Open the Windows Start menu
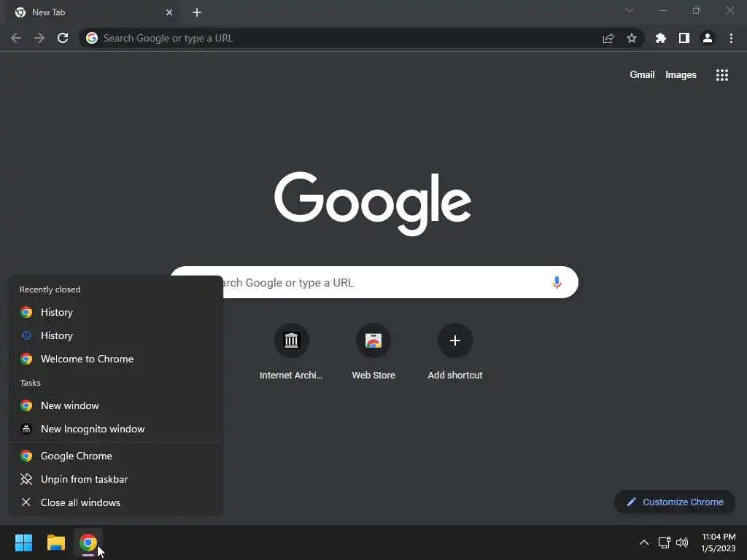The width and height of the screenshot is (747, 560). (23, 542)
